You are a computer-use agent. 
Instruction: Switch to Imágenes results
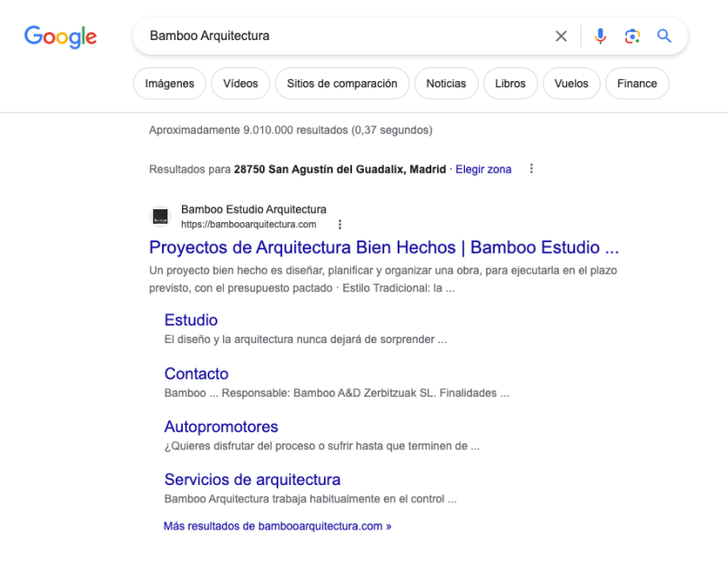(169, 84)
